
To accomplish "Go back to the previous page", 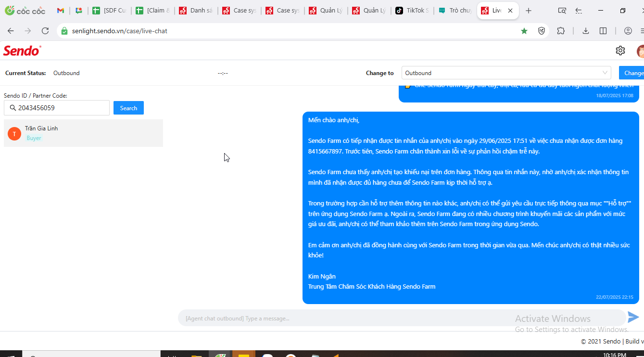I will coord(11,31).
